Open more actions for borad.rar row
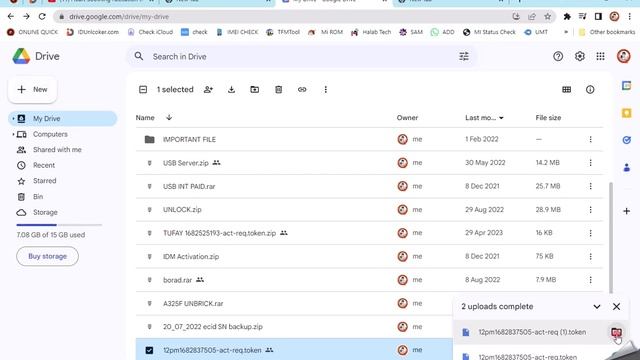Image resolution: width=640 pixels, height=360 pixels. pos(590,280)
